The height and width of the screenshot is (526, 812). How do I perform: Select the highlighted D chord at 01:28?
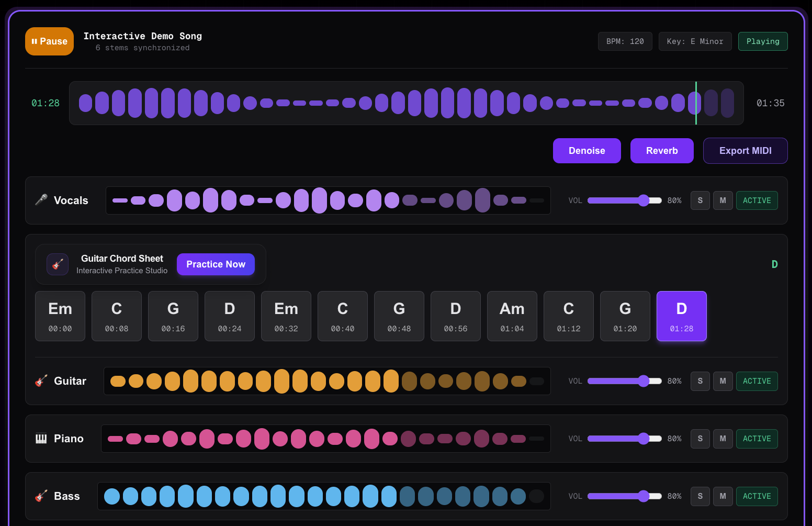click(x=682, y=316)
